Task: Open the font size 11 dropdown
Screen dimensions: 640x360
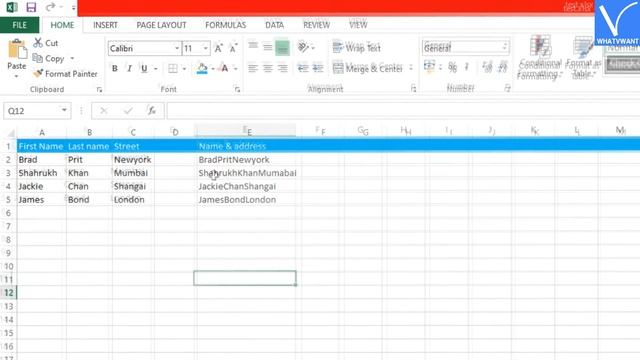Action: click(x=206, y=48)
